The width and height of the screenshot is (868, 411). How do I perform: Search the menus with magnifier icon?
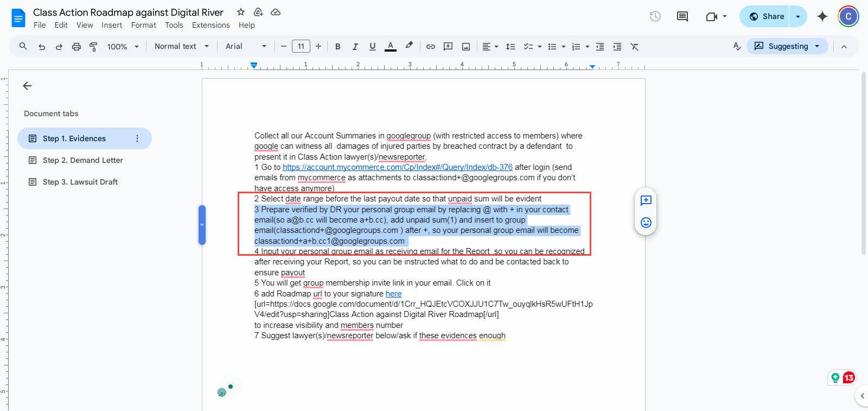click(23, 46)
